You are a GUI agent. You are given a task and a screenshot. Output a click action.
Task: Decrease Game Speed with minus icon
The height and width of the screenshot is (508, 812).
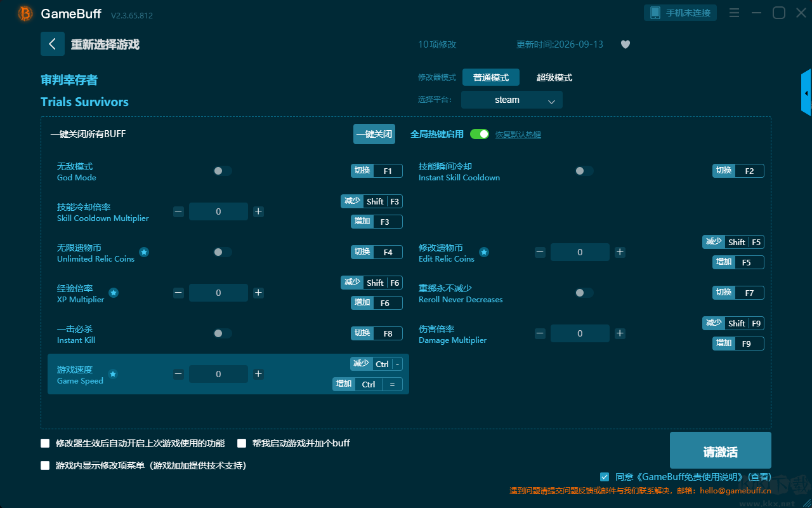[x=178, y=374]
